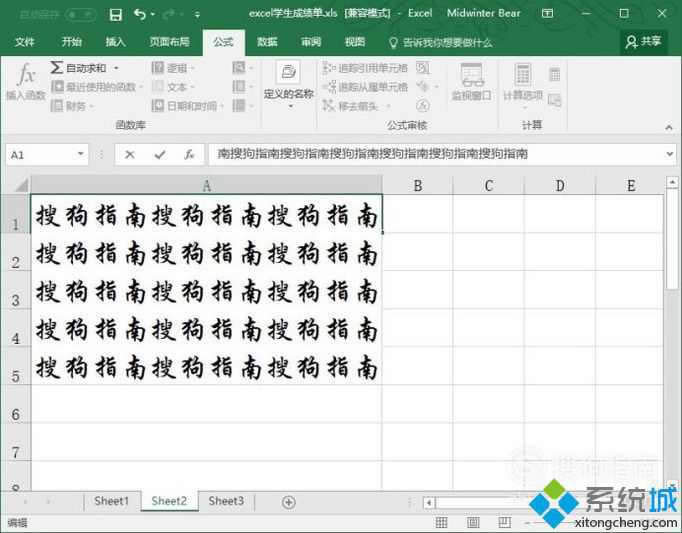Click Trace Dependents
Screen dimensions: 682x533
tap(365, 87)
